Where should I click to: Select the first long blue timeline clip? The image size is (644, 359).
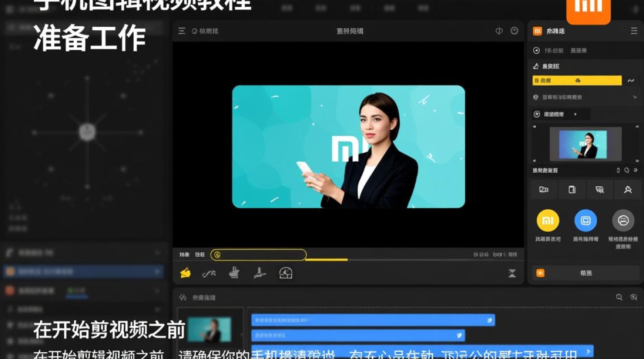pos(373,320)
